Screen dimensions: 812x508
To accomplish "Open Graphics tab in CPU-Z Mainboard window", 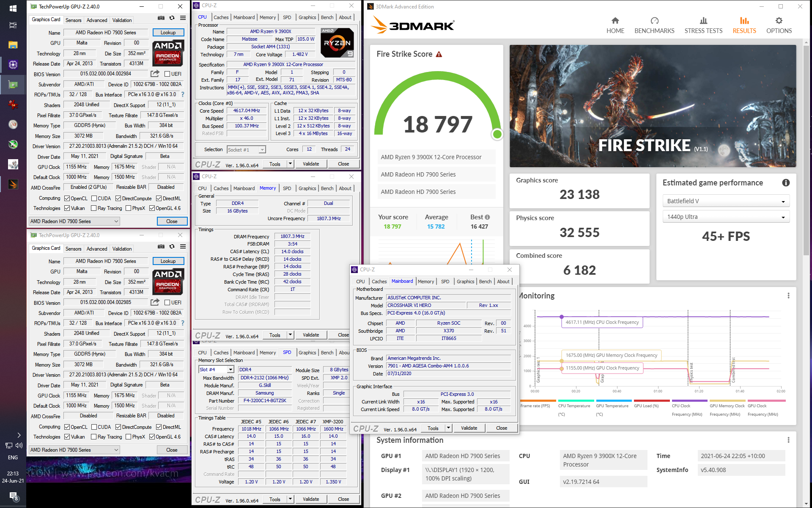I will pyautogui.click(x=465, y=282).
